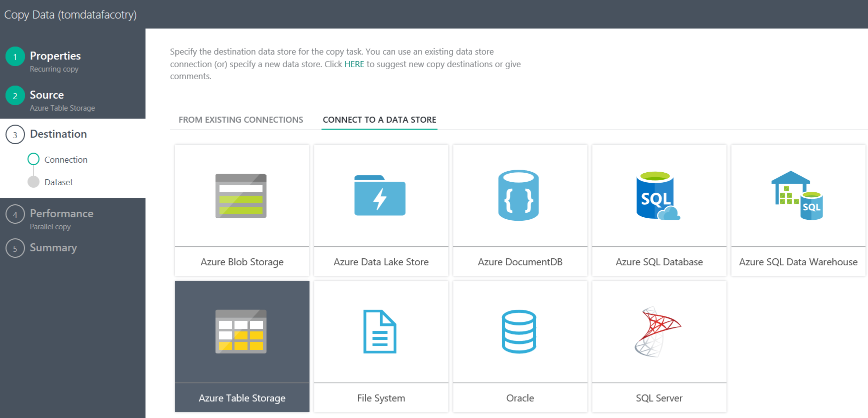
Task: Select the Connection sub-step circle
Action: pos(33,159)
